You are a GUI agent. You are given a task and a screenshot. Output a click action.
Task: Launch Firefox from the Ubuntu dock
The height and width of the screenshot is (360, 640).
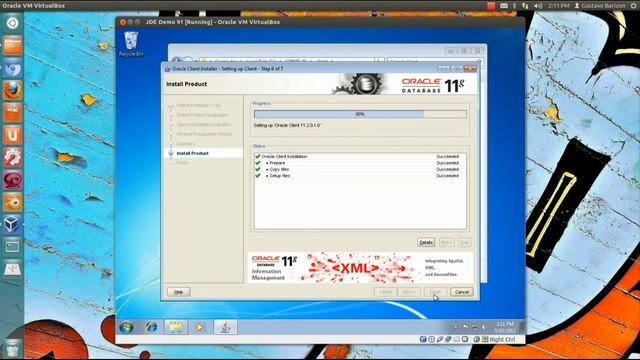12,90
